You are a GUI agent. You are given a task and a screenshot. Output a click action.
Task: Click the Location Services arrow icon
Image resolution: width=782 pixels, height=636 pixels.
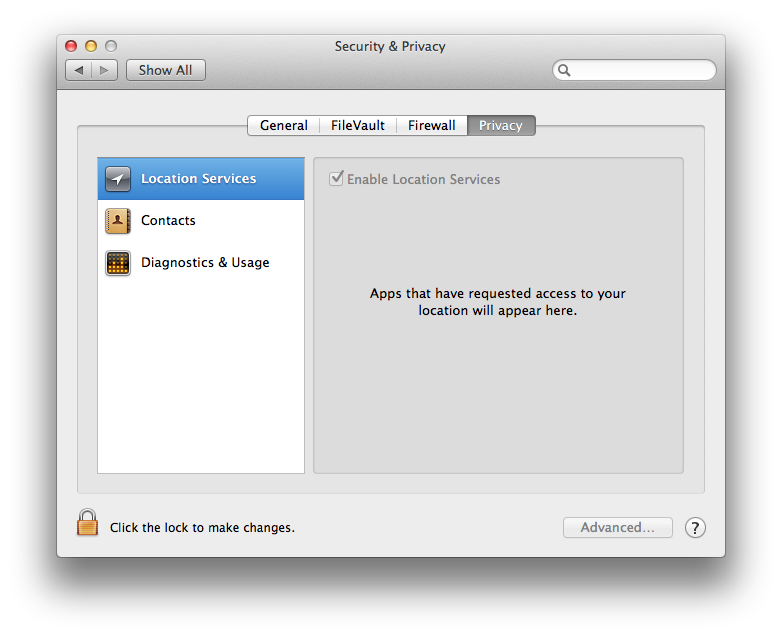(118, 179)
